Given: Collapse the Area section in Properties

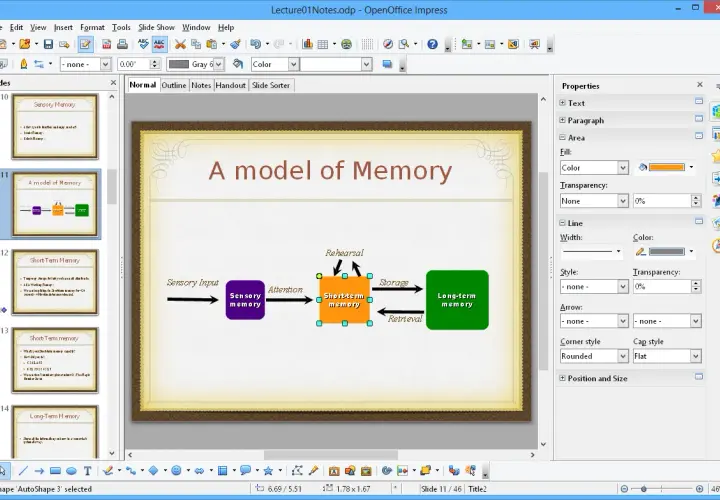Looking at the screenshot, I should coord(562,137).
